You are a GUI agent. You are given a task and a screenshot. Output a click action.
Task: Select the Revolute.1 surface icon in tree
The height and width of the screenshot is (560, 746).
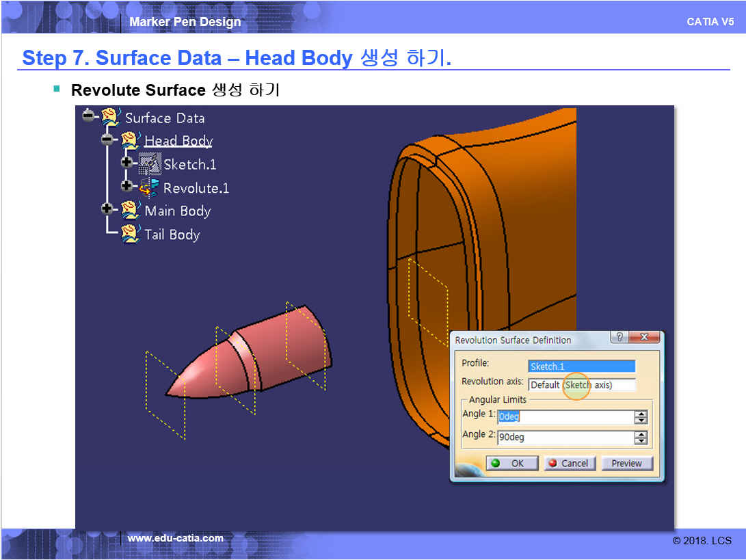tap(149, 187)
